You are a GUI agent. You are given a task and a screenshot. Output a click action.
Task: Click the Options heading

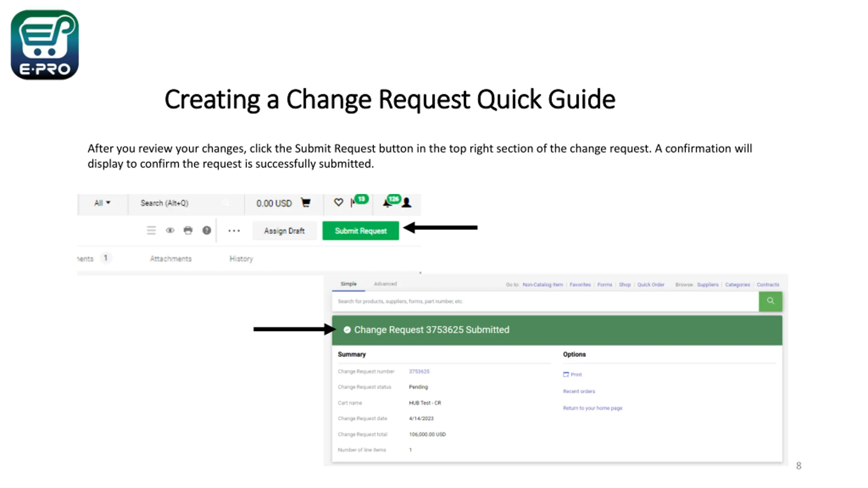[574, 354]
